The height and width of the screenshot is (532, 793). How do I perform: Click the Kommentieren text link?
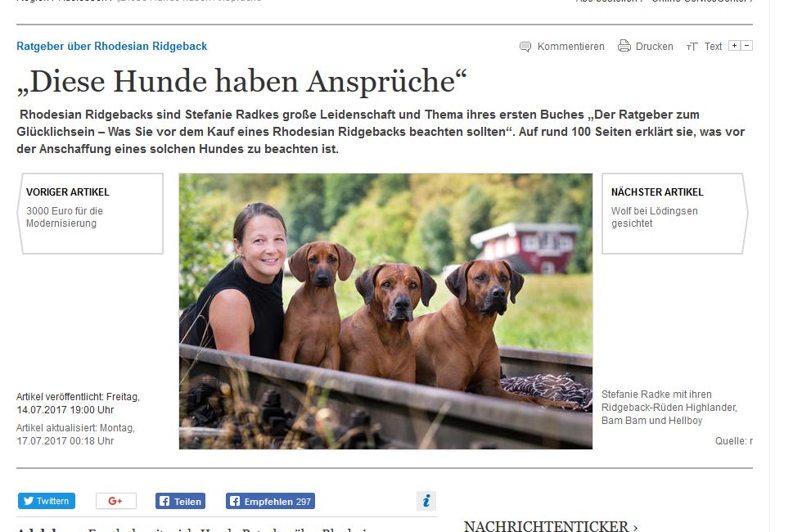[570, 47]
